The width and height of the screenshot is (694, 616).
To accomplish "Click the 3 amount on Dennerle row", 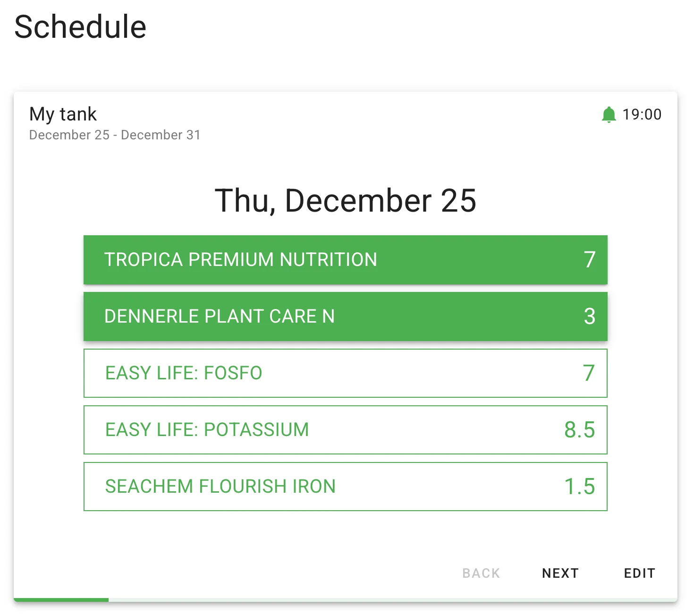I will tap(589, 317).
